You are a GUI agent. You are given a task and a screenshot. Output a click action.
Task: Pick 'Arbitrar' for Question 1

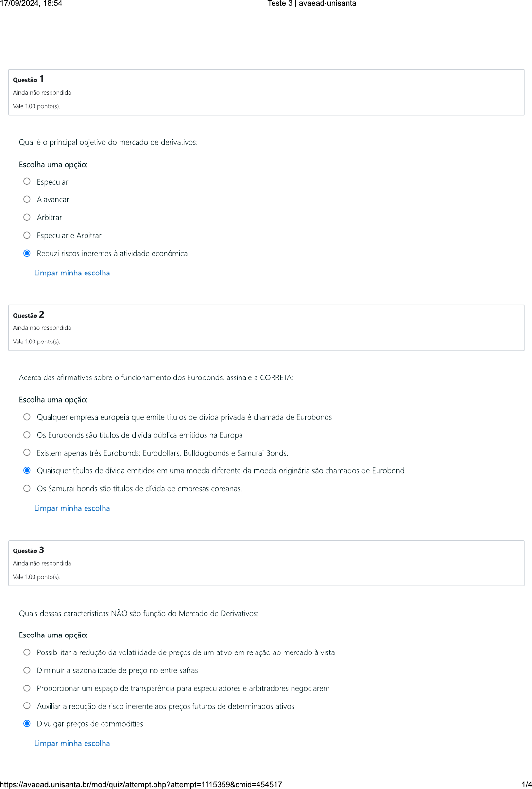coord(27,217)
